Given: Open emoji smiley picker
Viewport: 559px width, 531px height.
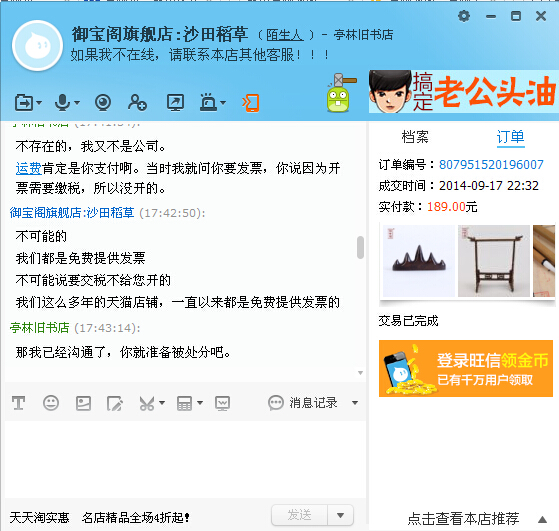Looking at the screenshot, I should pyautogui.click(x=51, y=403).
